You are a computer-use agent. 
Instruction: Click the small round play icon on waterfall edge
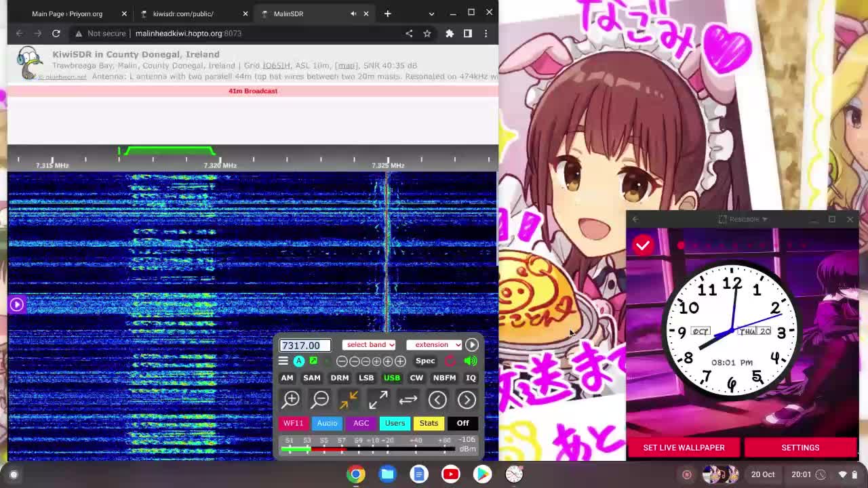click(x=17, y=304)
